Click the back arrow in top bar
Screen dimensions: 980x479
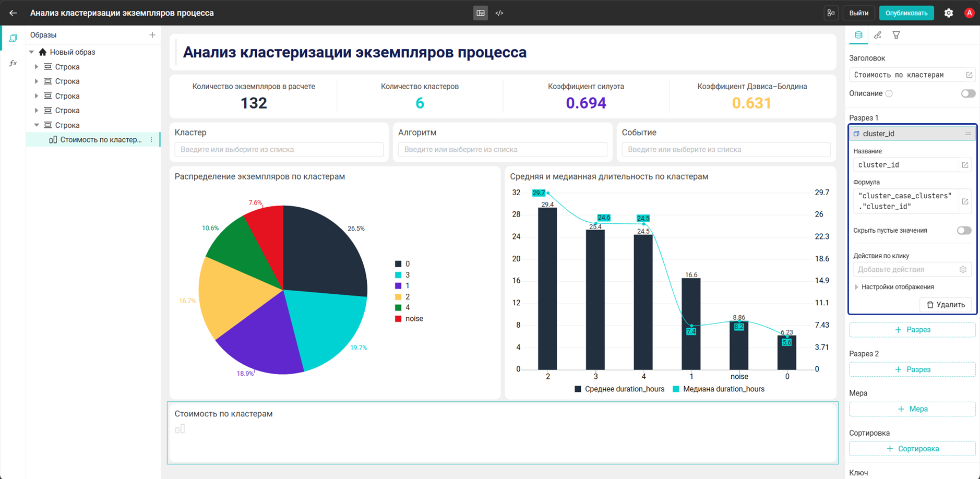click(x=13, y=13)
